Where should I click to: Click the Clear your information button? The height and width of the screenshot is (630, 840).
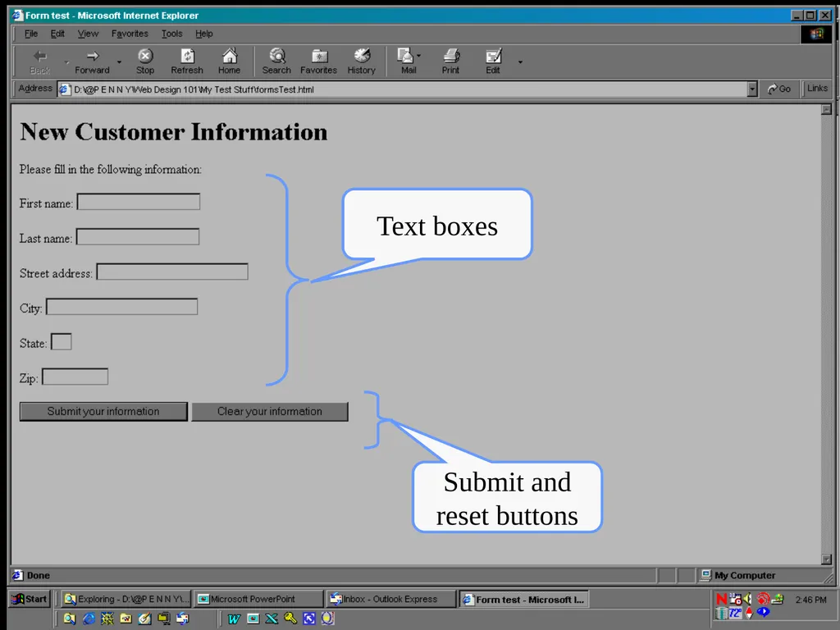pos(269,412)
